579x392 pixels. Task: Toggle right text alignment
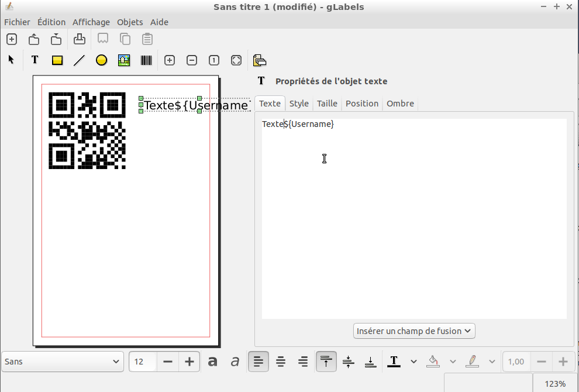pos(303,362)
